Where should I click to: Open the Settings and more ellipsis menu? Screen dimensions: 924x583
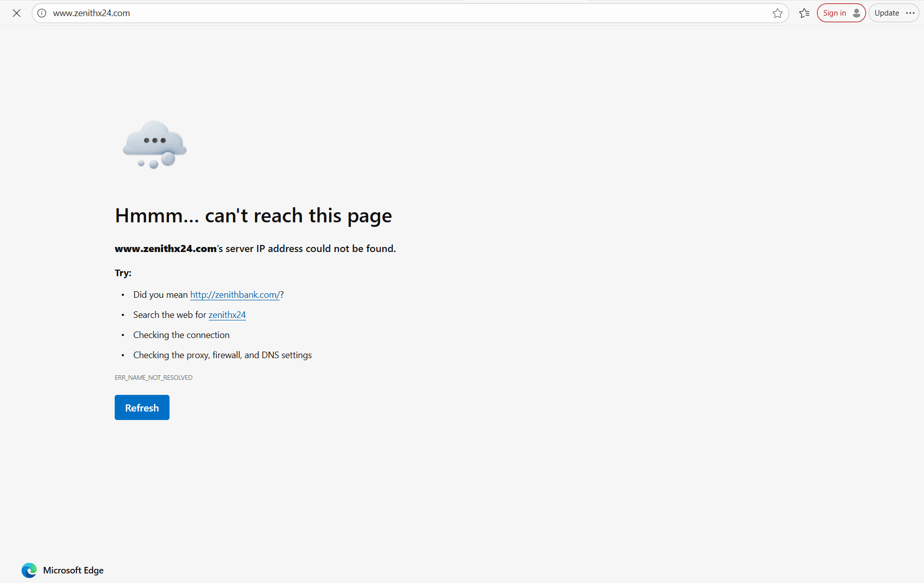point(910,13)
